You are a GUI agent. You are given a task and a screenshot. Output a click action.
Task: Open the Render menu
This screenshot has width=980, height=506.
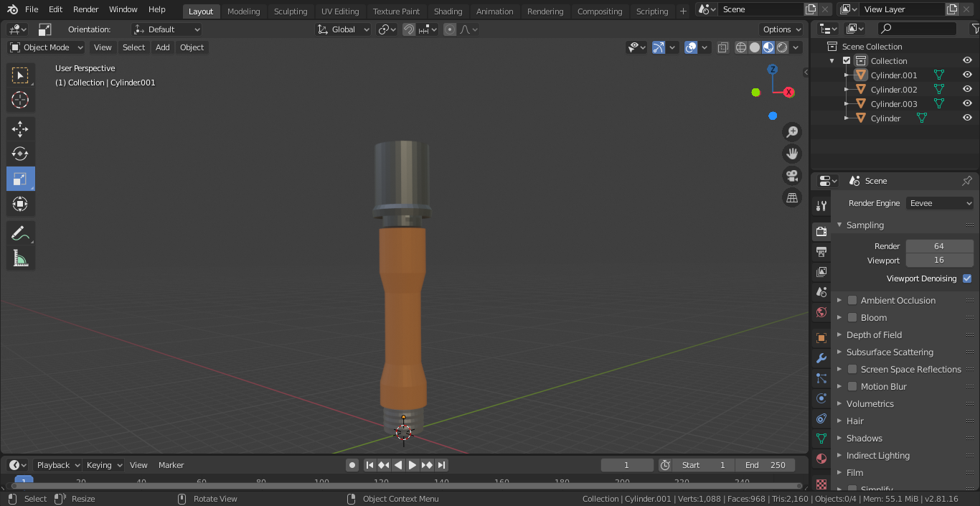click(85, 9)
